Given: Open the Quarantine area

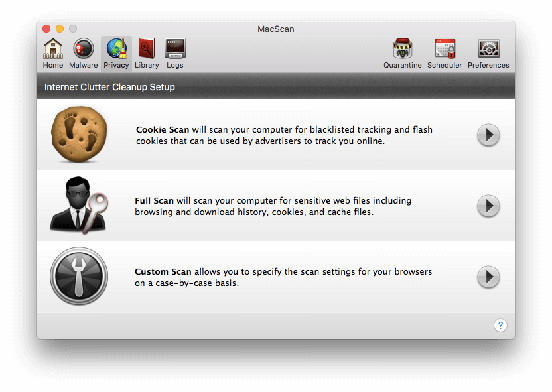Looking at the screenshot, I should coord(403,52).
